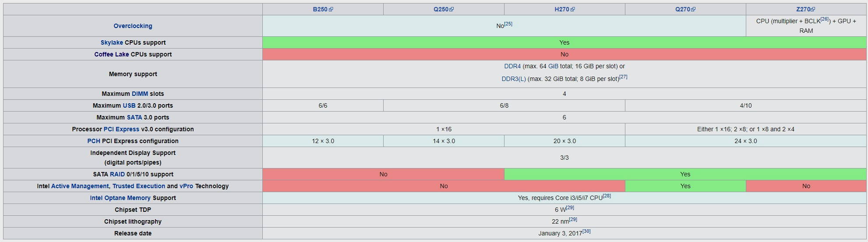
Task: Click the external link icon beside Z270
Action: point(813,10)
